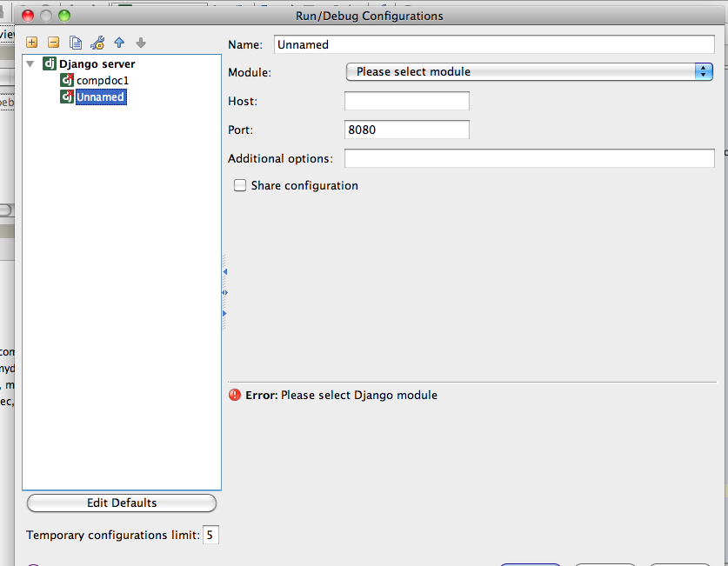Viewport: 728px width, 566px height.
Task: Select the compdoc1 configuration
Action: [x=103, y=80]
